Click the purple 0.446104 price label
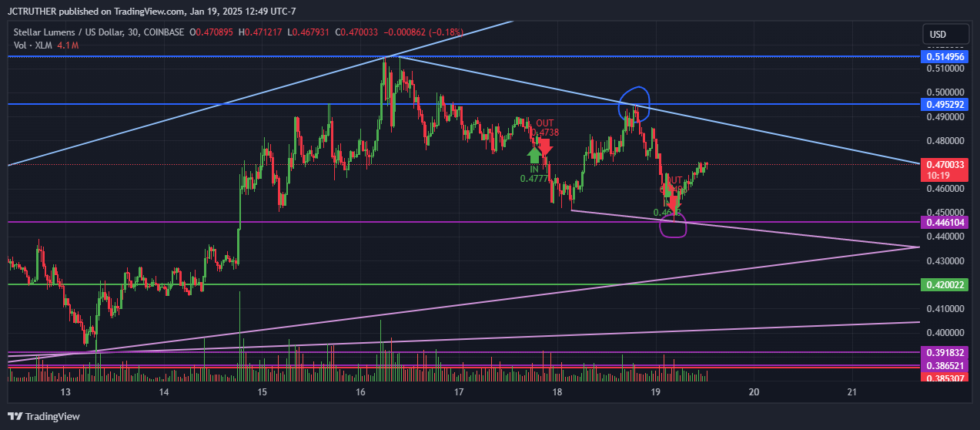Image resolution: width=980 pixels, height=430 pixels. [946, 222]
